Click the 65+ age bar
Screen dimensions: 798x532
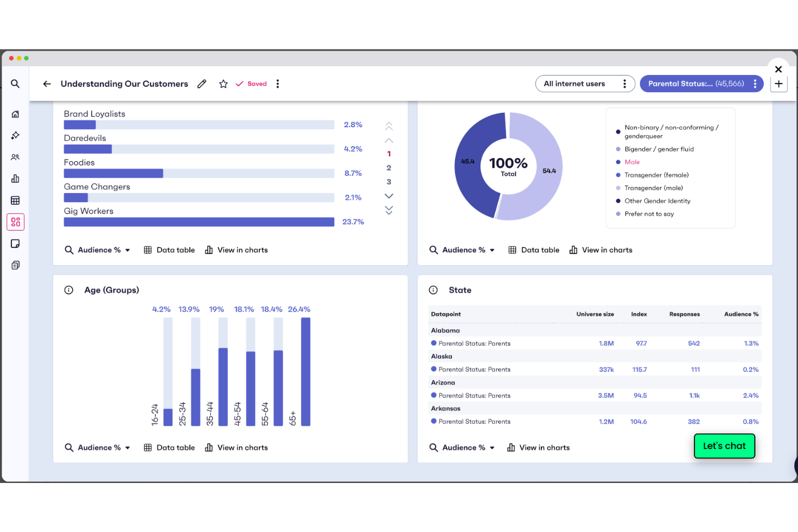click(x=306, y=372)
